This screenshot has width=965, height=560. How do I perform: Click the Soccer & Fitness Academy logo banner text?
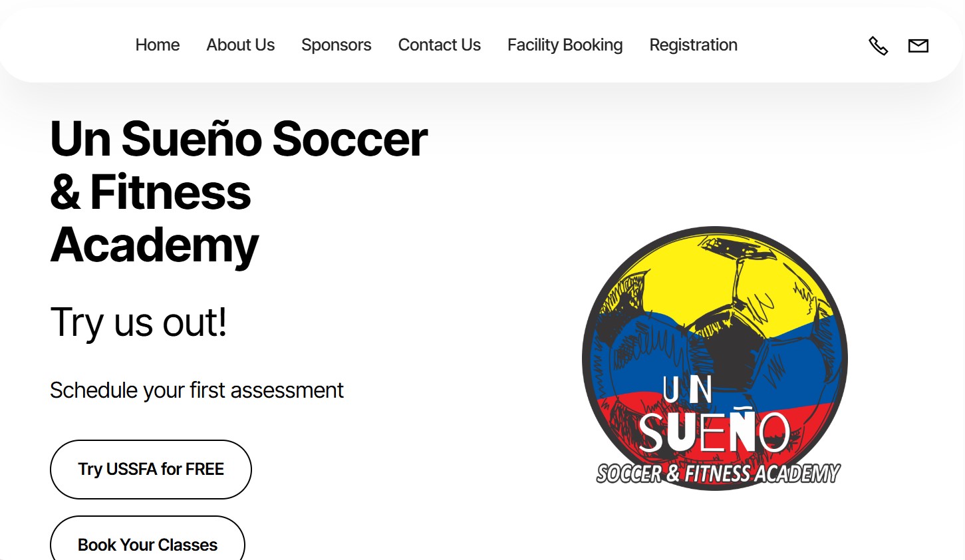tap(718, 474)
